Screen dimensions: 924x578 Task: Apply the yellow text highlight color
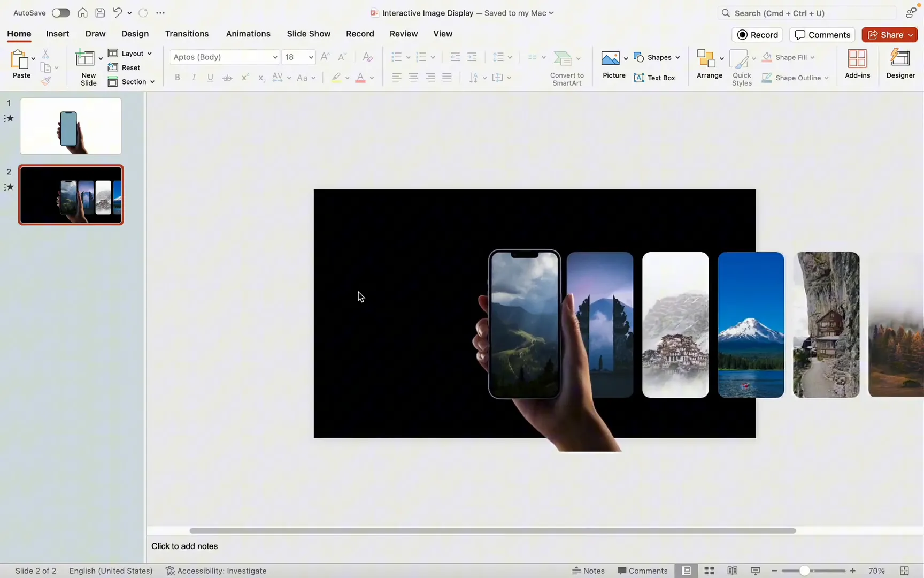coord(336,78)
